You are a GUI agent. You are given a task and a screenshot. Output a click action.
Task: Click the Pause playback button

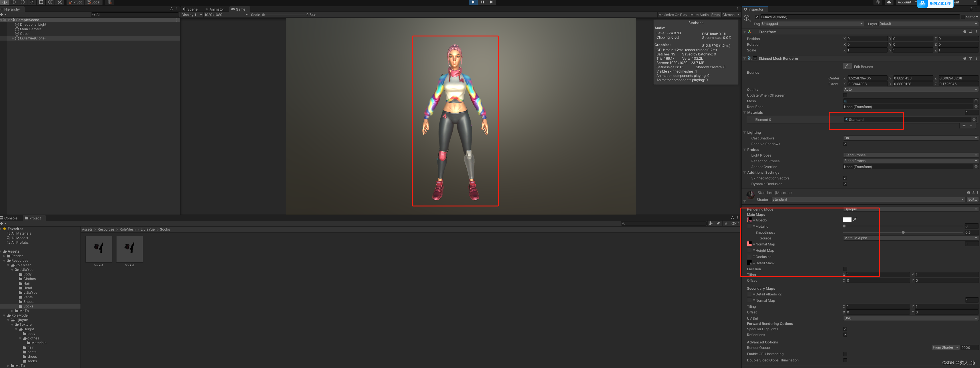pyautogui.click(x=482, y=2)
